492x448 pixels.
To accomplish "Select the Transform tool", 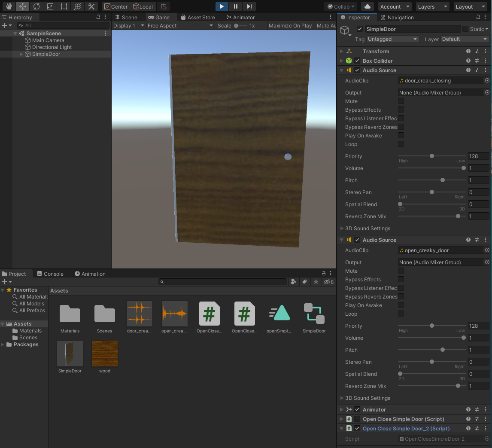I will 78,6.
